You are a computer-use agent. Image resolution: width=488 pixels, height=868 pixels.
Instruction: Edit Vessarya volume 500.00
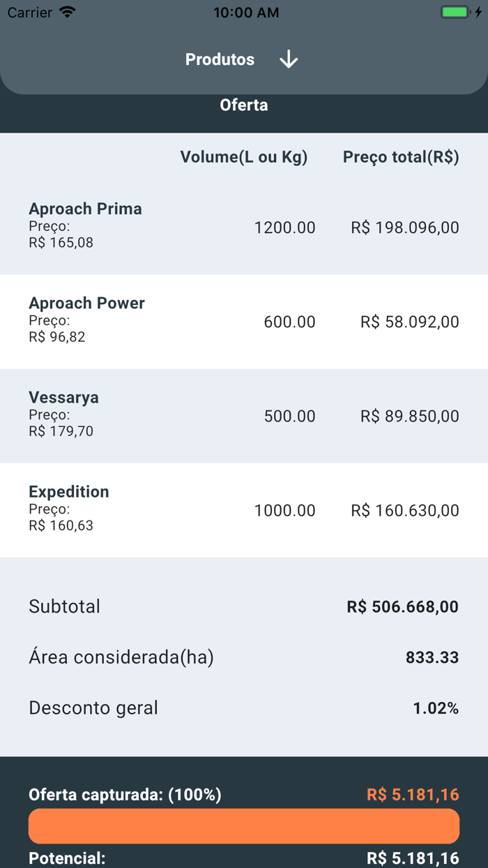[x=289, y=416]
